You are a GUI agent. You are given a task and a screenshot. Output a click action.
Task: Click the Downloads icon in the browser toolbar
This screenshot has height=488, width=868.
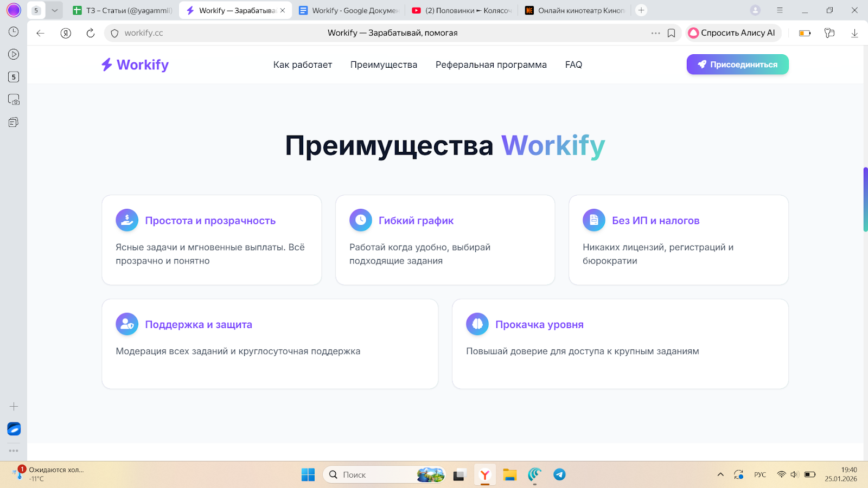(x=855, y=33)
